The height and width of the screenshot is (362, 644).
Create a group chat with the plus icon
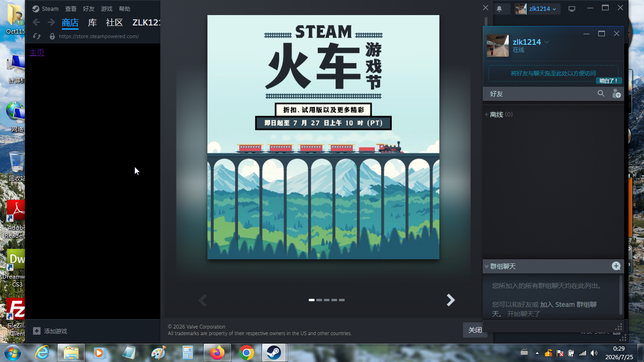pos(616,266)
